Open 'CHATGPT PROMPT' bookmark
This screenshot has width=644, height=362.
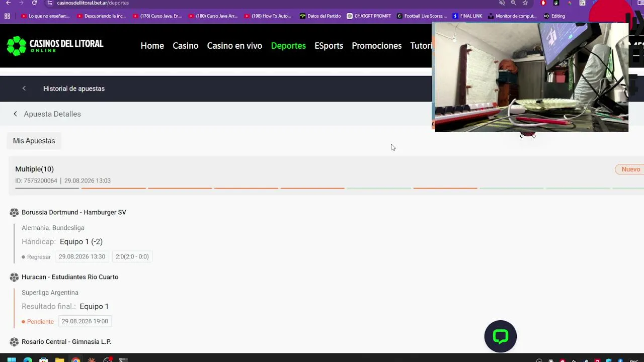click(x=369, y=16)
